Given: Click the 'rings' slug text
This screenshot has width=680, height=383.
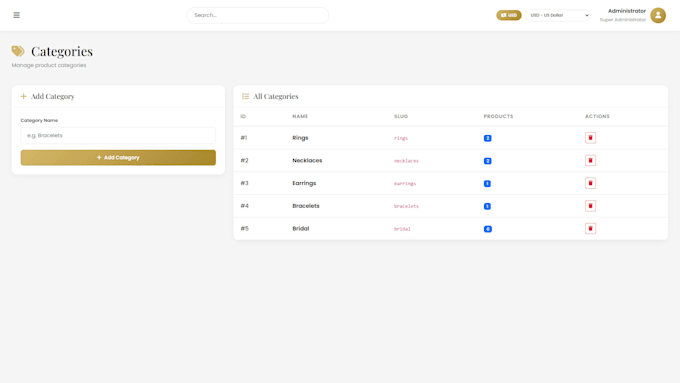Looking at the screenshot, I should [401, 138].
